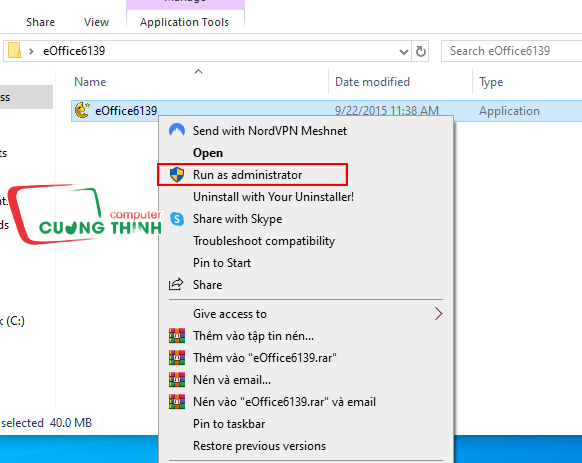This screenshot has height=463, width=582.
Task: Select the (C:) drive in sidebar
Action: [13, 321]
